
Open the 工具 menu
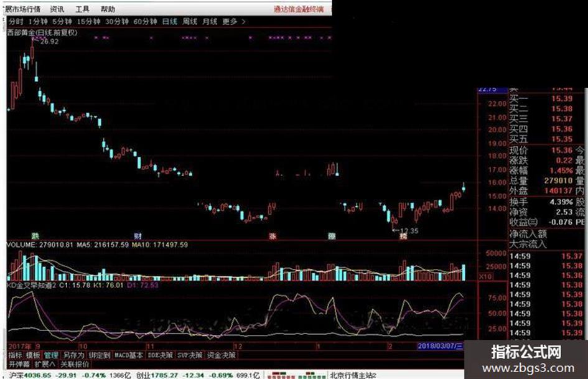point(82,9)
